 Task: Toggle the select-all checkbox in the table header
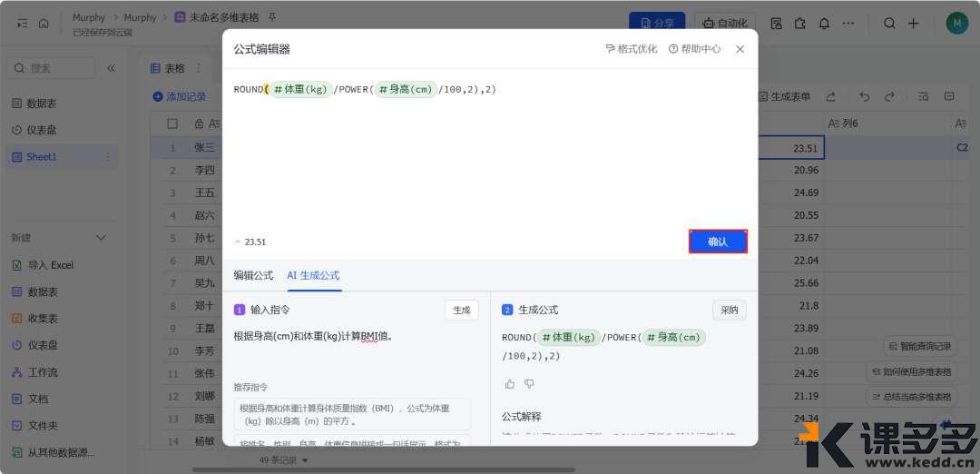tap(172, 123)
